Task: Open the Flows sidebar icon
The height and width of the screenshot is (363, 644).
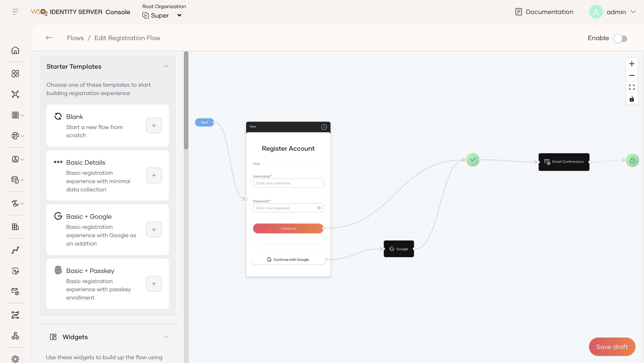Action: click(x=15, y=315)
